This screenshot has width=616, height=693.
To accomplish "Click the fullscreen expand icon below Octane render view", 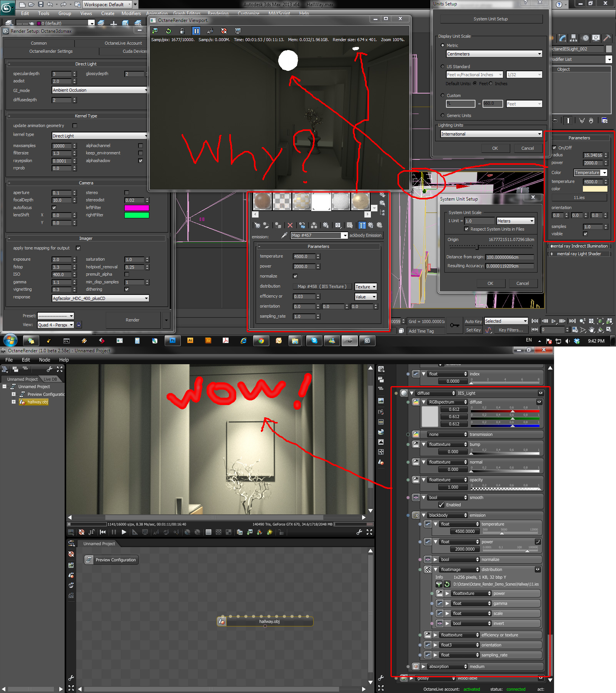I will point(369,532).
